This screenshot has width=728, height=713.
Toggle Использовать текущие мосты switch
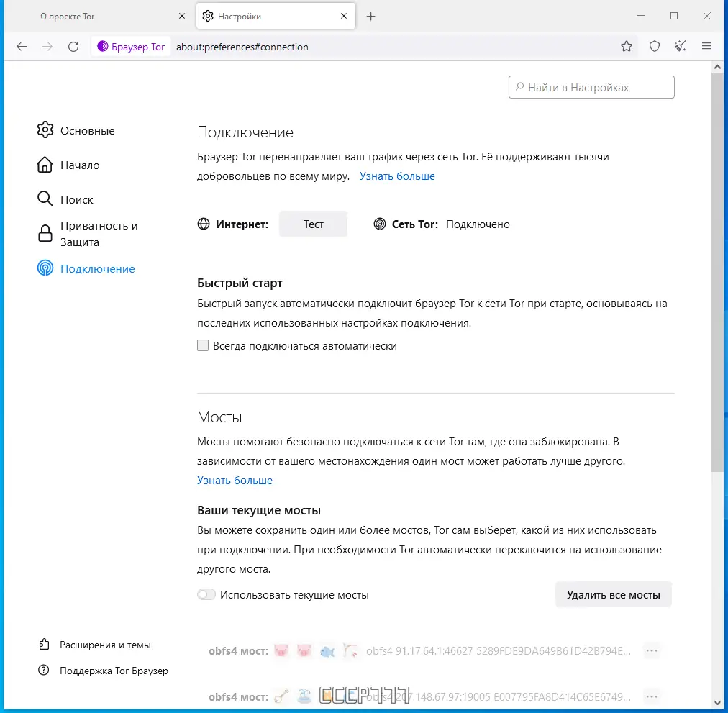[206, 594]
